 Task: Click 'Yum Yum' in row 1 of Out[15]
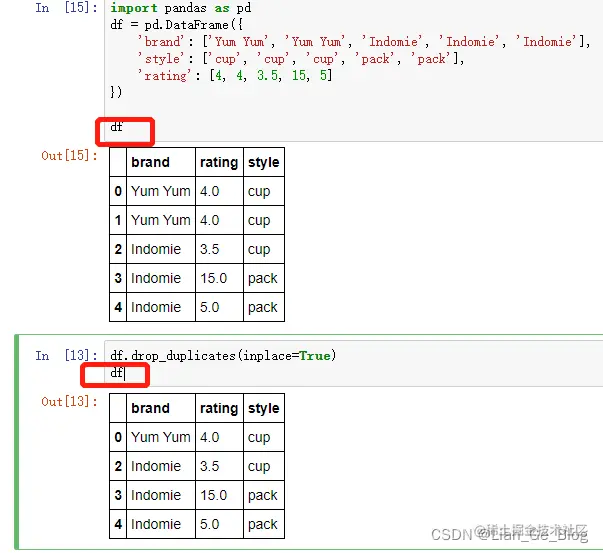[161, 220]
